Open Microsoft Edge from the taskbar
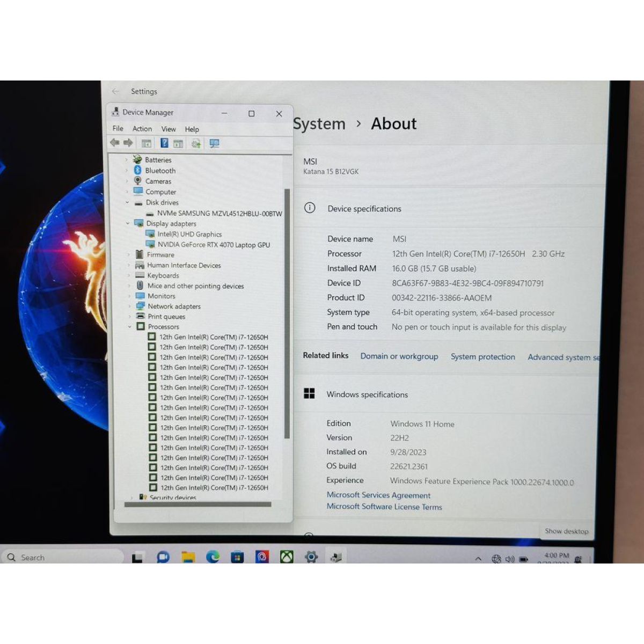The width and height of the screenshot is (644, 644). 213,557
